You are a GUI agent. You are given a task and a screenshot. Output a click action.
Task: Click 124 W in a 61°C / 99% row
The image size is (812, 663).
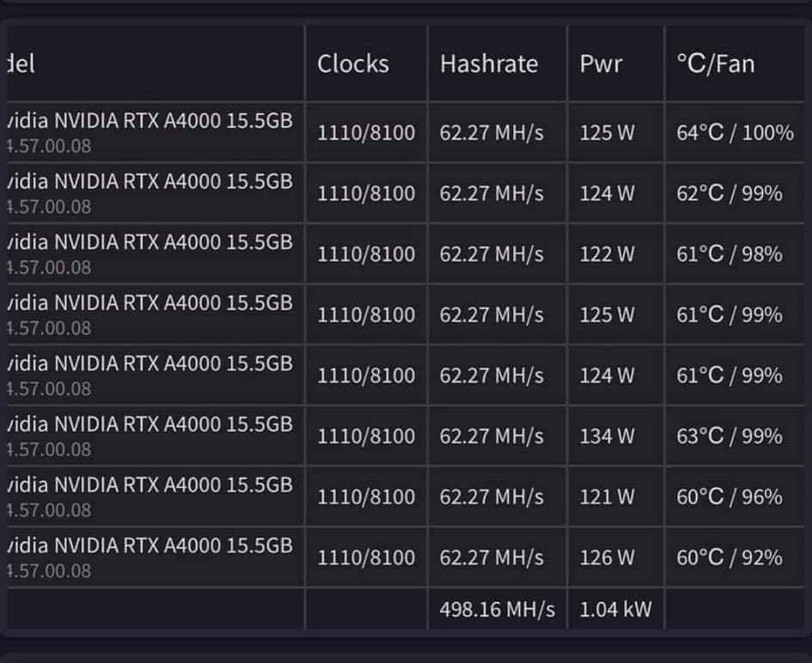[x=607, y=376]
